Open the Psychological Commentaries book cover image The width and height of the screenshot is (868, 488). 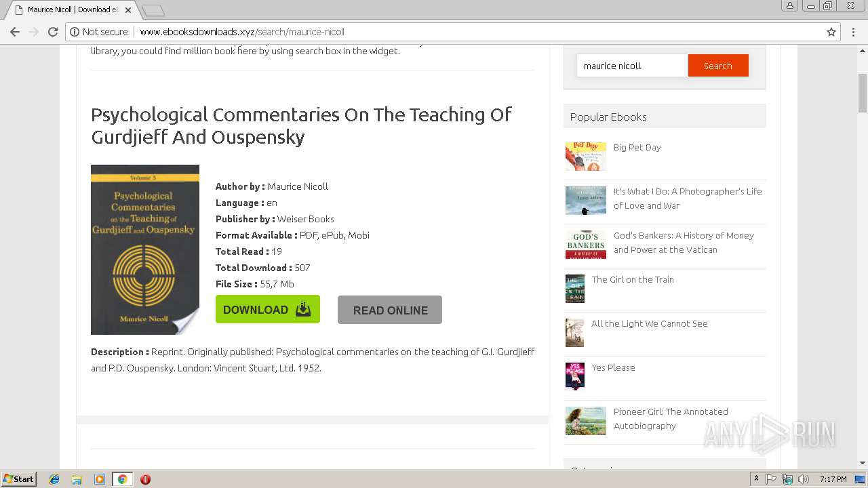pos(145,249)
